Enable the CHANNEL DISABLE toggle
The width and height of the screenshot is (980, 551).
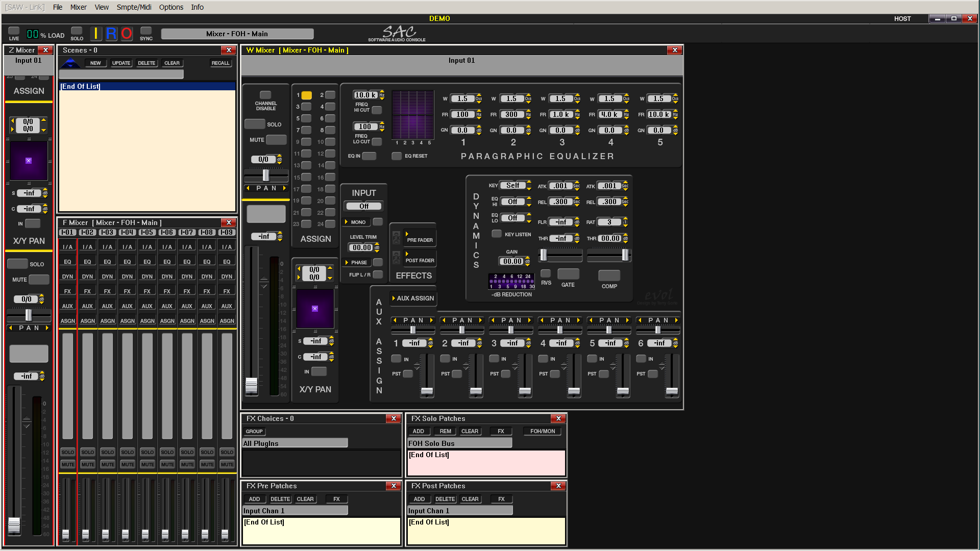(x=265, y=95)
